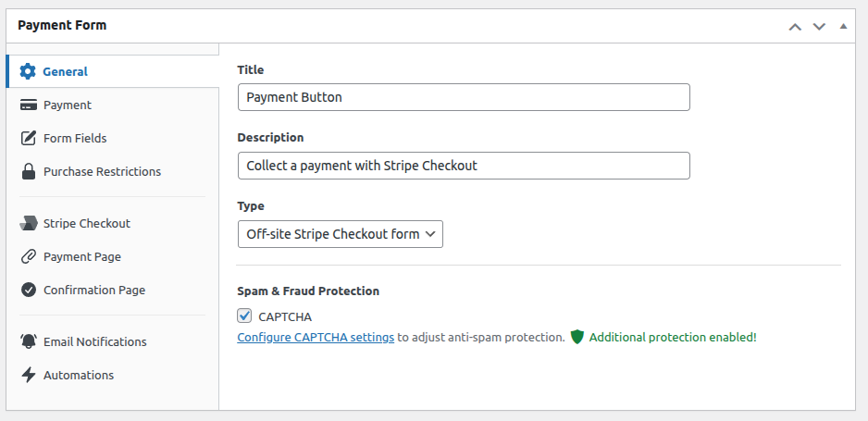Image resolution: width=868 pixels, height=421 pixels.
Task: Switch to the Form Fields tab
Action: coord(113,138)
